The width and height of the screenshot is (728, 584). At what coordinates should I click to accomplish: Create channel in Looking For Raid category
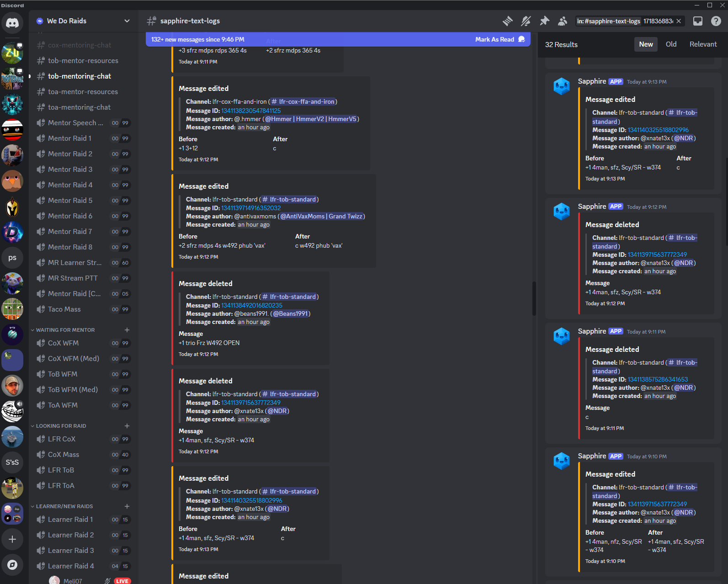pos(127,426)
